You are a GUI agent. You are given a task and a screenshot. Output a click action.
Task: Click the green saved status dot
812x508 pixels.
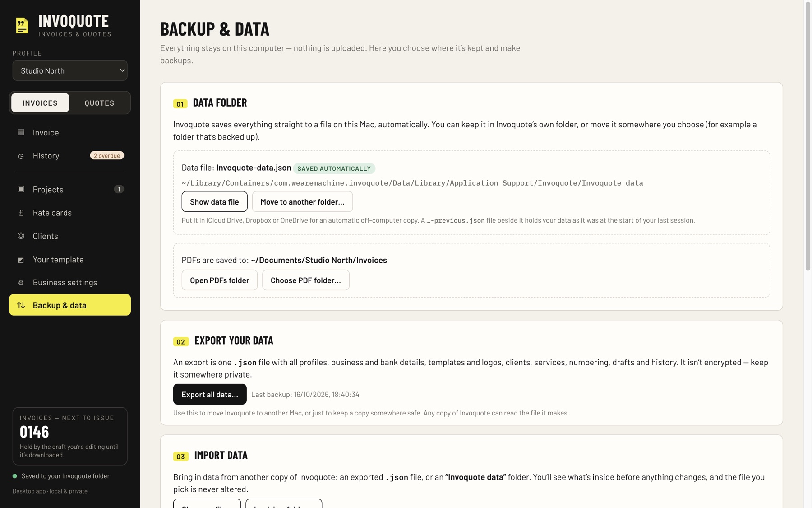pos(15,476)
